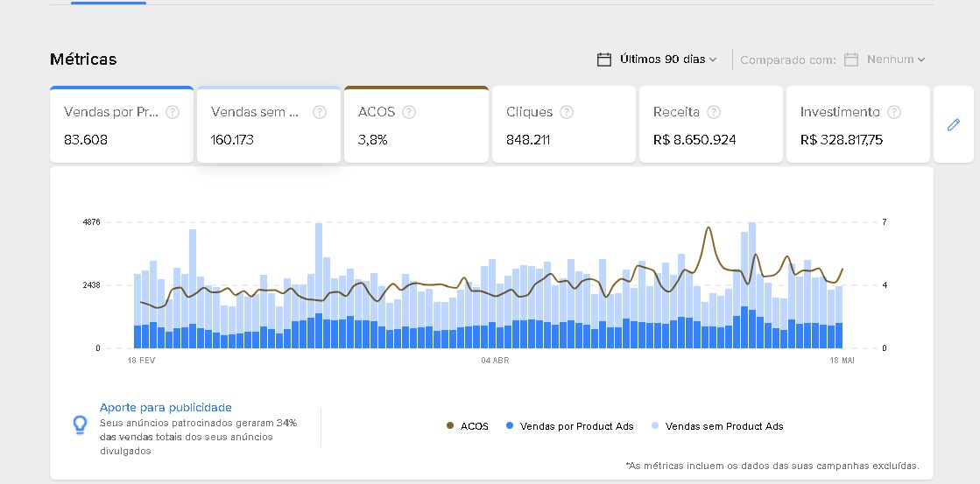Click help icon on Vendas sem card
Viewport: 980px width, 484px height.
320,112
